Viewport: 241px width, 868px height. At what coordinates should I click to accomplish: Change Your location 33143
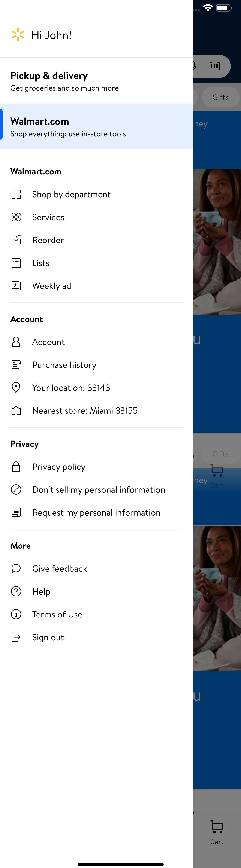[97, 388]
